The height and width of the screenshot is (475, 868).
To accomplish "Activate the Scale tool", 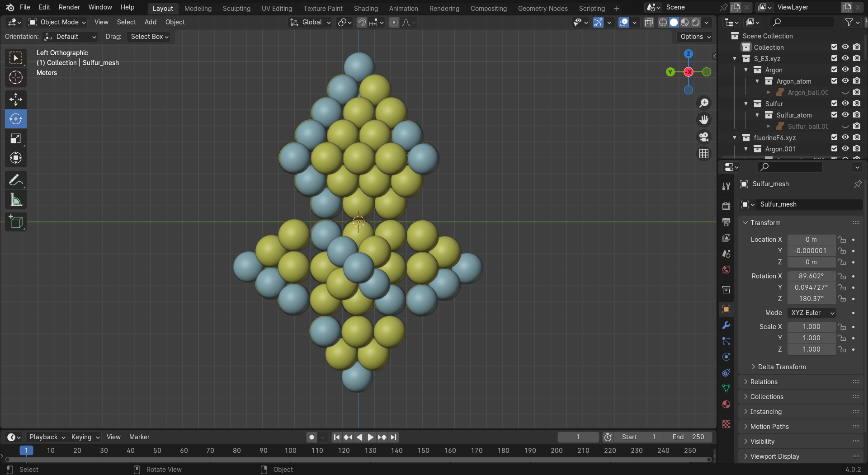I will [16, 138].
